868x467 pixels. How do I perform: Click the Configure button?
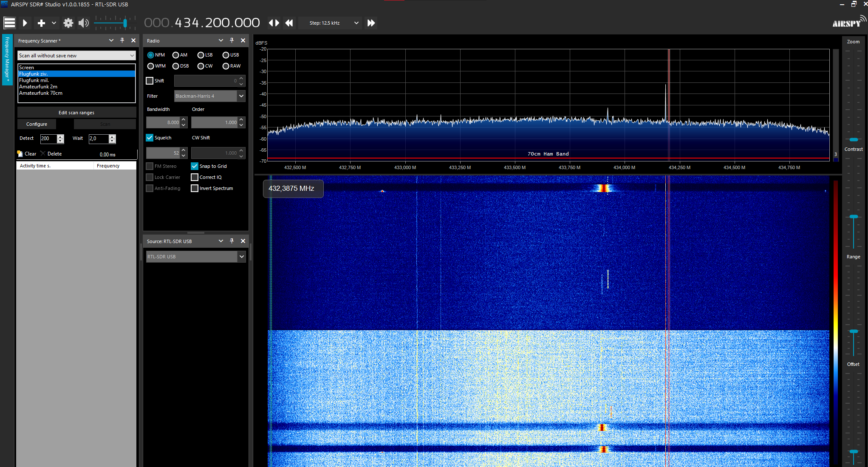(x=37, y=124)
